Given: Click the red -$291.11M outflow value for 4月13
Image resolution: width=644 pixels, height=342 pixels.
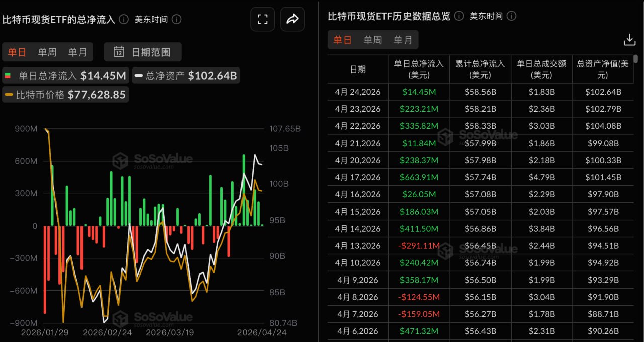Looking at the screenshot, I should click(419, 246).
